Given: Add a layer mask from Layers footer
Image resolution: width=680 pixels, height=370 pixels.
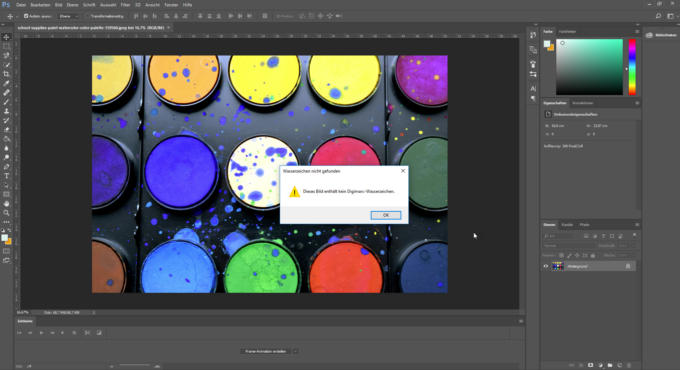Looking at the screenshot, I should (590, 365).
